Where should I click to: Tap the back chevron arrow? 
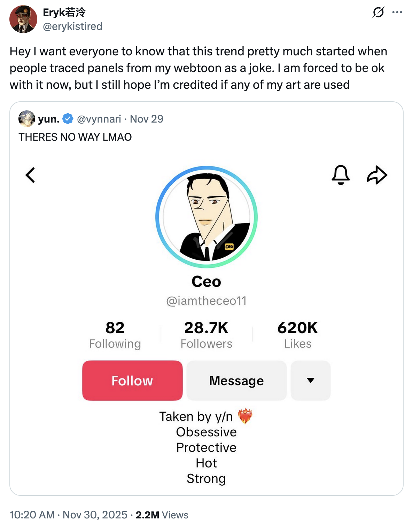30,175
